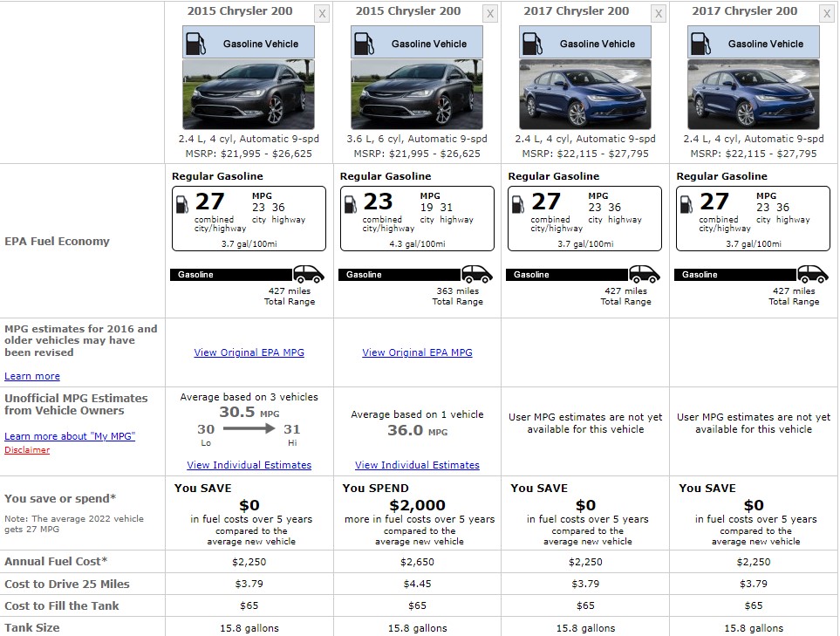Viewport: 840px width, 636px height.
Task: Open View Original EPA MPG for the 3.6 L 2015
Action: point(417,352)
